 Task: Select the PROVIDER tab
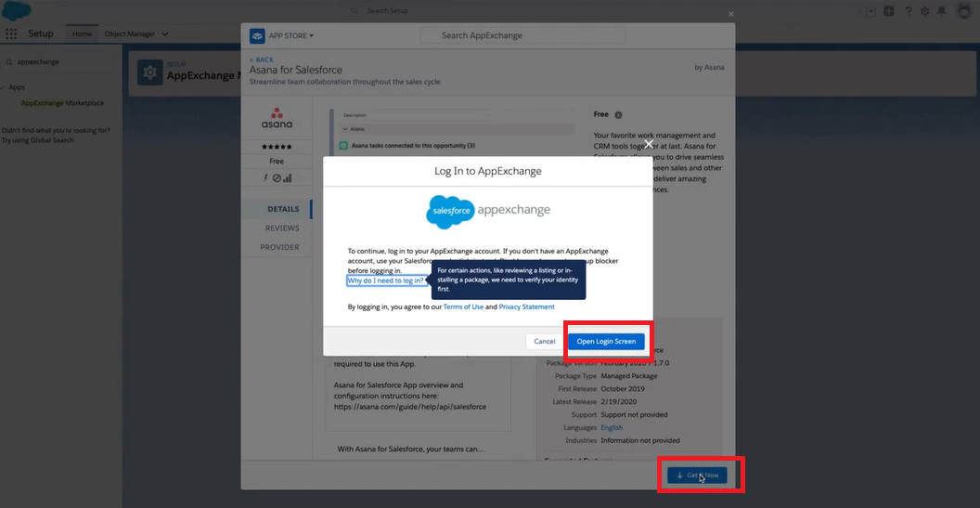279,247
